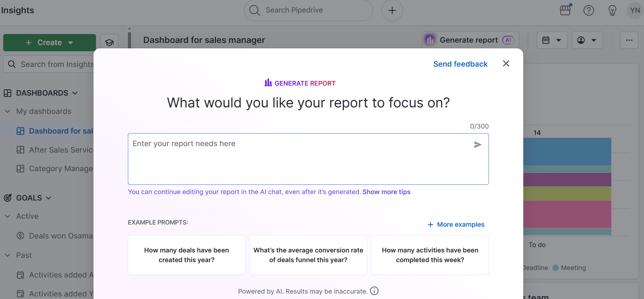644x299 pixels.
Task: Collapse the DASHBOARDS section
Action: coord(75,93)
